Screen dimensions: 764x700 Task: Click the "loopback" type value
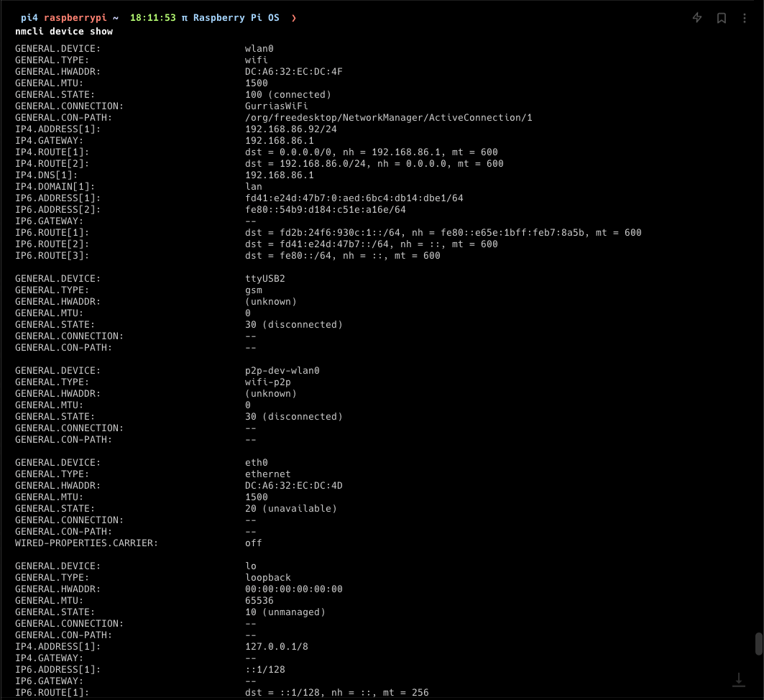[x=268, y=578]
